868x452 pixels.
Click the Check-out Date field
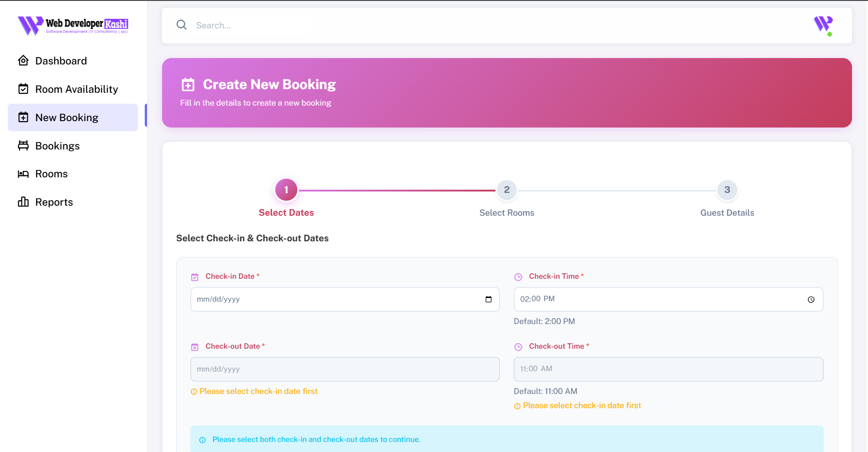coord(345,369)
